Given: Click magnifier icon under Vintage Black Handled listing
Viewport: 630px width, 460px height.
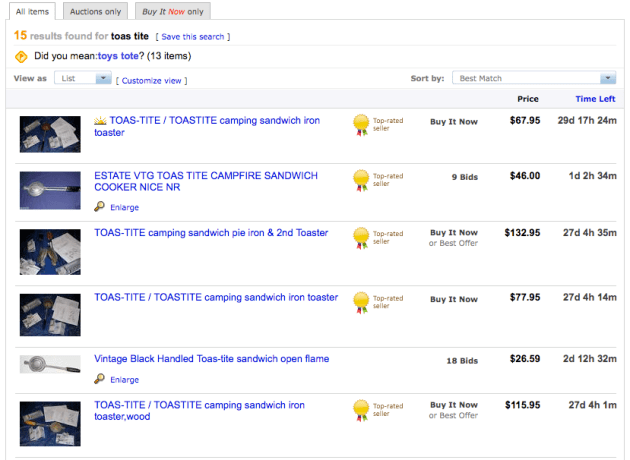Looking at the screenshot, I should (x=99, y=379).
